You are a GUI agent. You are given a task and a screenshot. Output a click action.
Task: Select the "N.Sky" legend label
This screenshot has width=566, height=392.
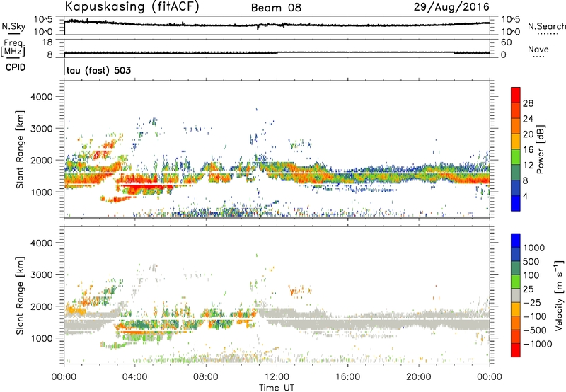click(13, 26)
